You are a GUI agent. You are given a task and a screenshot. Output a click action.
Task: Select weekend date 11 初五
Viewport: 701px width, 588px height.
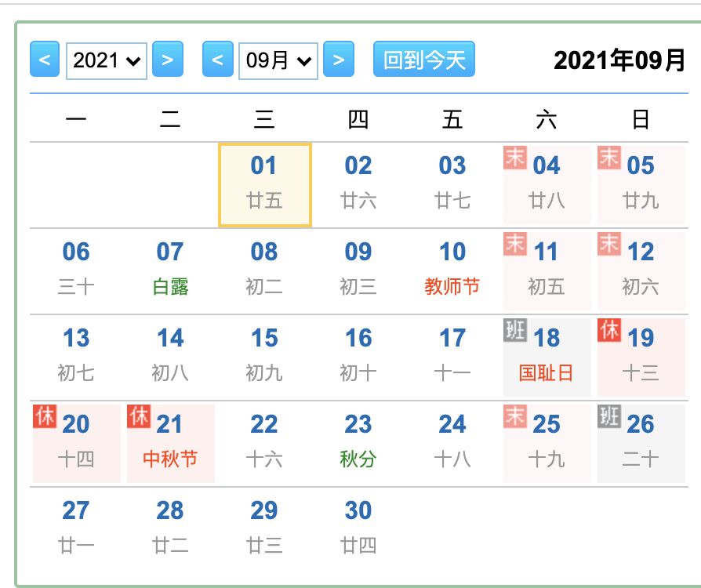(547, 271)
